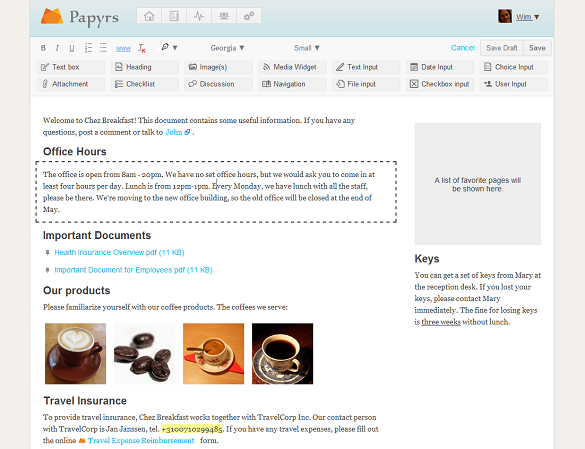
Task: Open the activity pulse icon
Action: 199,16
